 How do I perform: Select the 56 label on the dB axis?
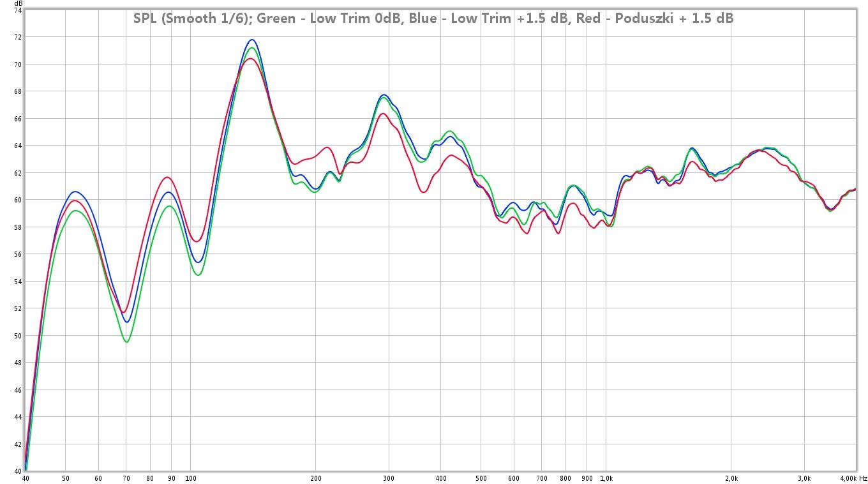17,254
